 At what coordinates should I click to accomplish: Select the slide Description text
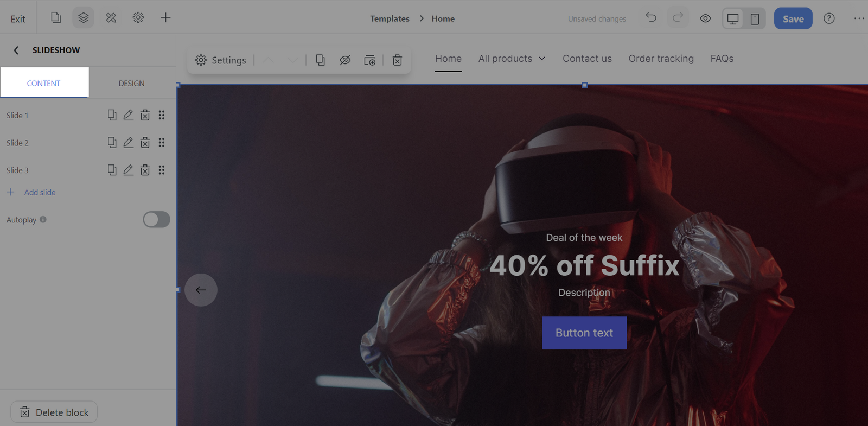click(584, 293)
